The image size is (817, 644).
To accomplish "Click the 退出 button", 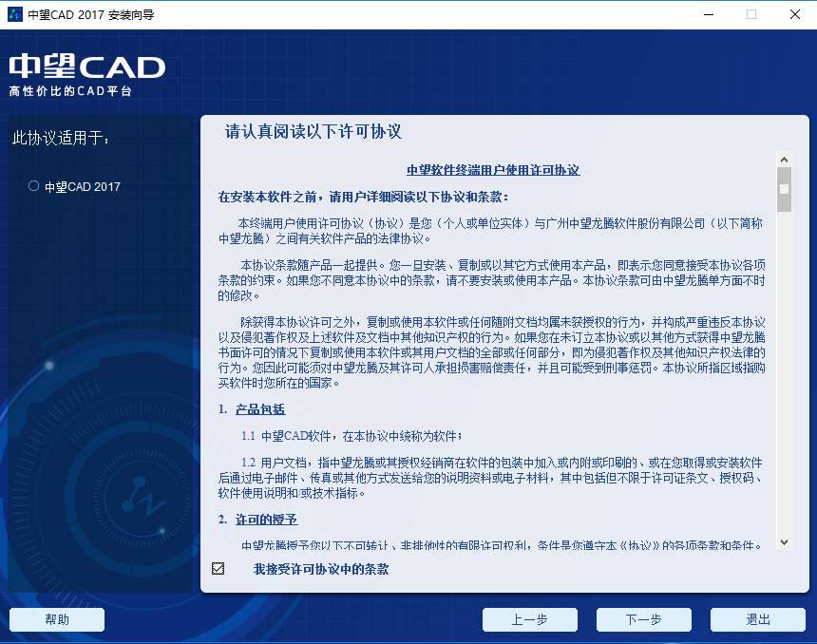I will tap(757, 619).
